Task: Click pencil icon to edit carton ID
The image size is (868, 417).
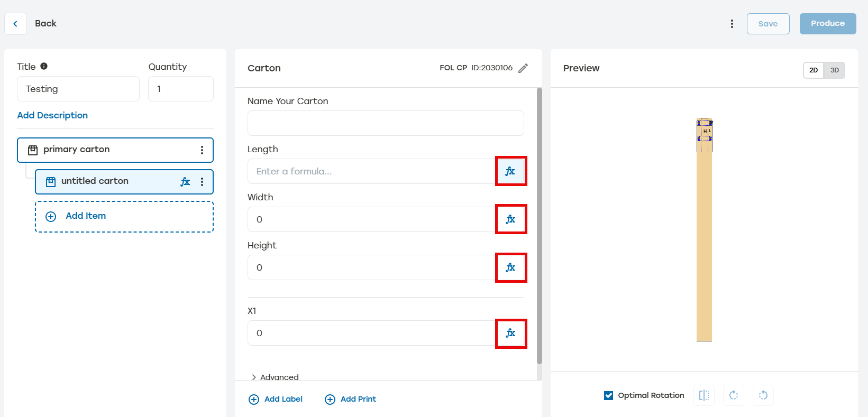Action: click(523, 68)
